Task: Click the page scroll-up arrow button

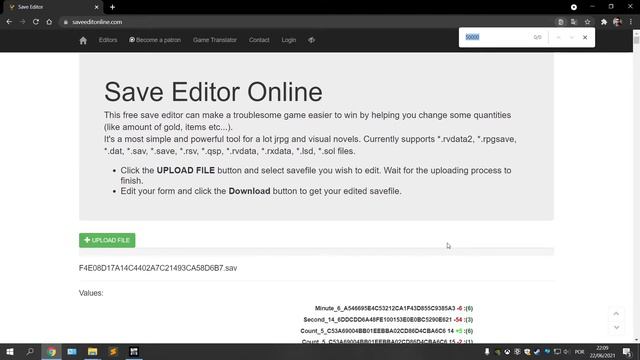Action: (616, 313)
